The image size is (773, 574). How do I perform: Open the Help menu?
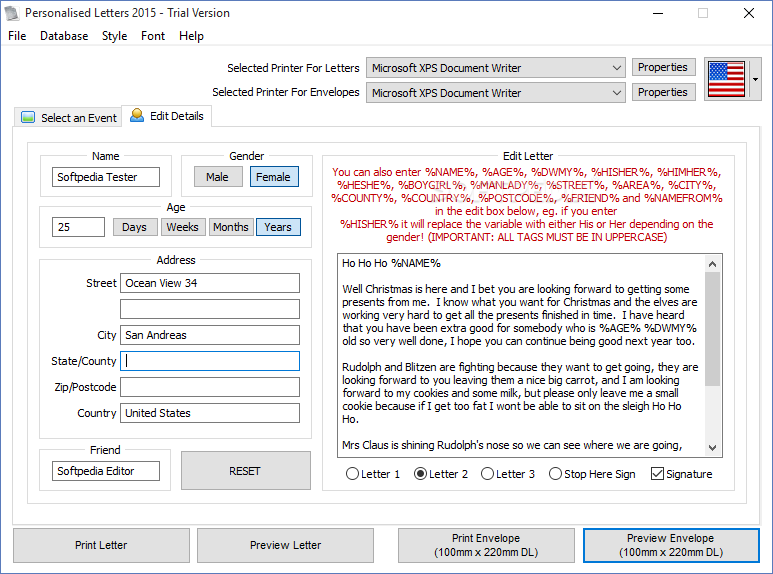pos(191,36)
